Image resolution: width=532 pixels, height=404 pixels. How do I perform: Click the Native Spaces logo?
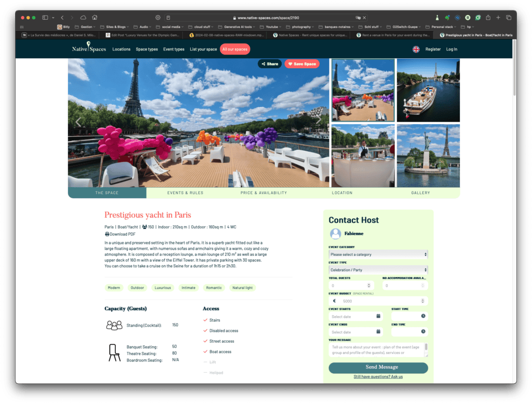pos(89,47)
